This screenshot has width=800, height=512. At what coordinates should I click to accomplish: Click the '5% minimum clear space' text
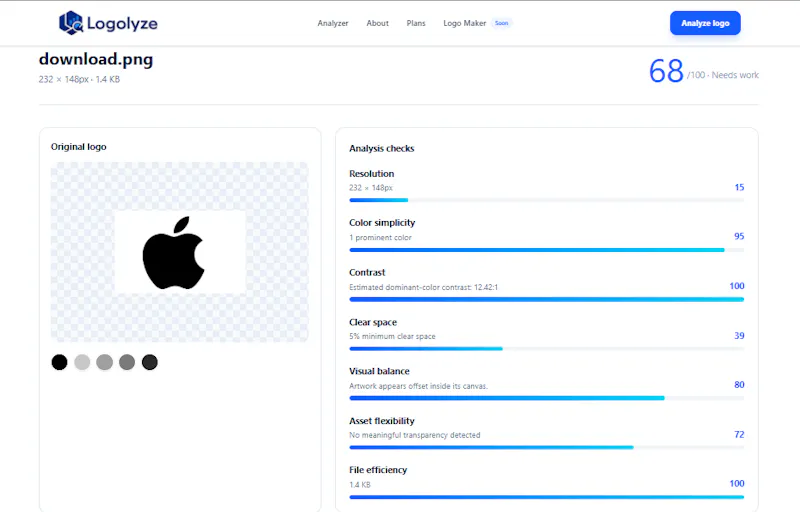392,337
